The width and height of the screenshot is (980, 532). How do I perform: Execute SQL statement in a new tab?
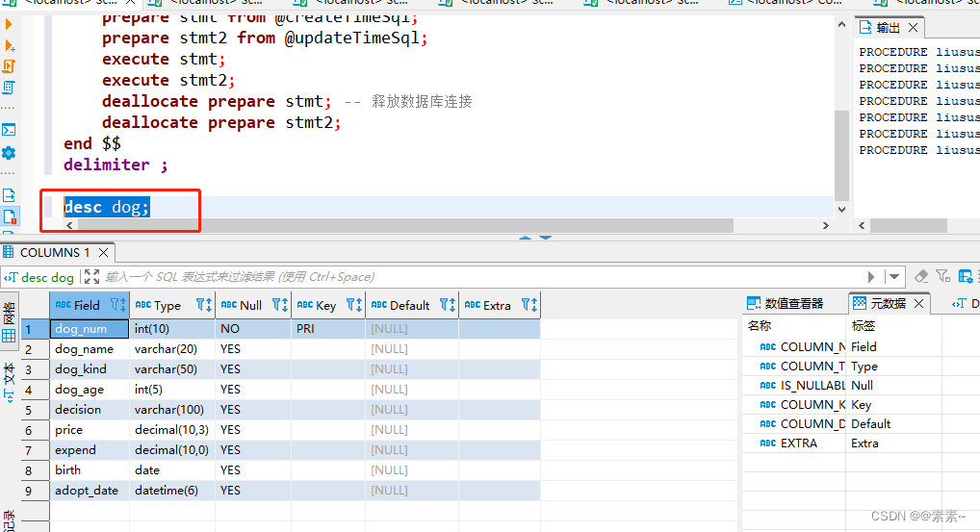(x=10, y=45)
